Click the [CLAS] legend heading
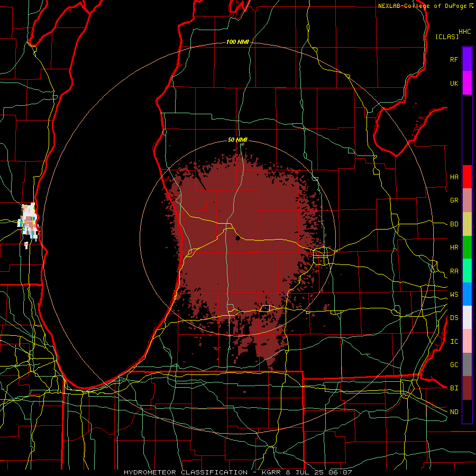This screenshot has height=476, width=476. coord(447,36)
